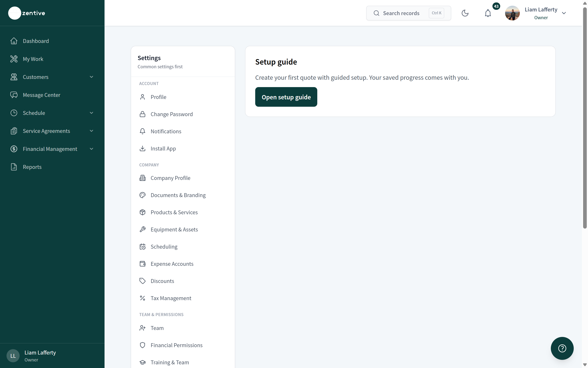Image resolution: width=588 pixels, height=368 pixels.
Task: Click the Schedule clock icon
Action: 14,113
